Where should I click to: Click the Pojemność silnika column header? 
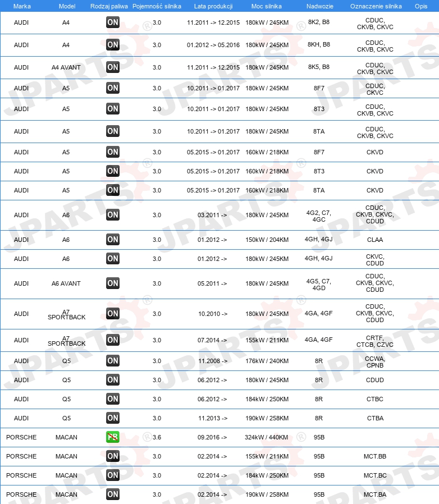pyautogui.click(x=157, y=6)
